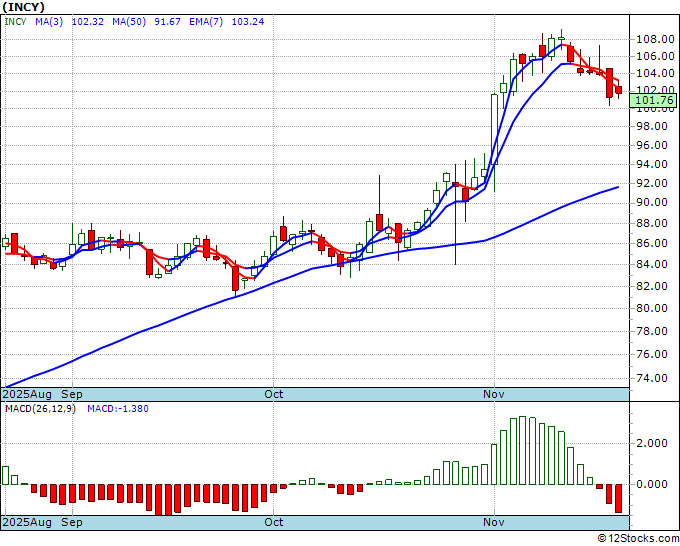The image size is (680, 546).
Task: Click the tallest green MACD histogram bar
Action: tap(522, 451)
